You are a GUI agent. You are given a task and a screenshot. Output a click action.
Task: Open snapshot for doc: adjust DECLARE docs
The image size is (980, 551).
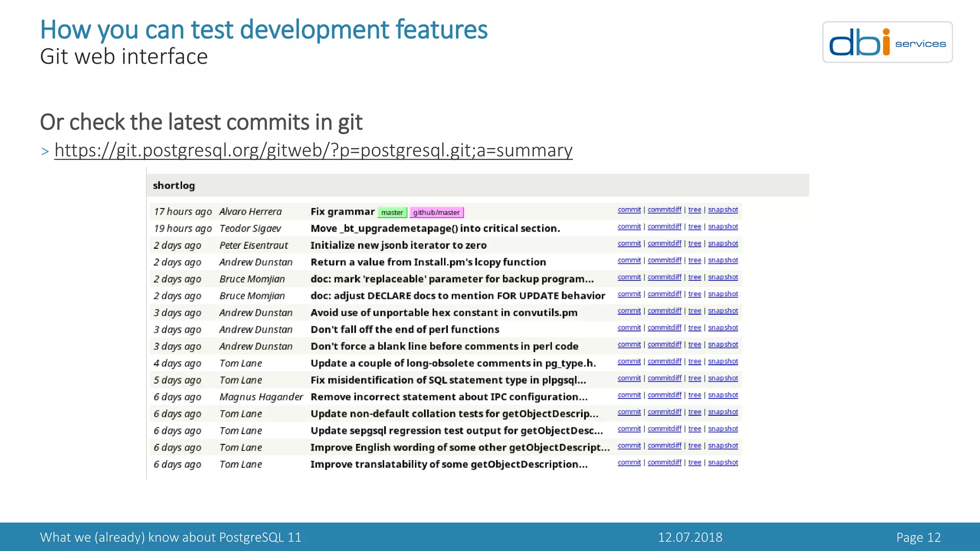pyautogui.click(x=723, y=294)
